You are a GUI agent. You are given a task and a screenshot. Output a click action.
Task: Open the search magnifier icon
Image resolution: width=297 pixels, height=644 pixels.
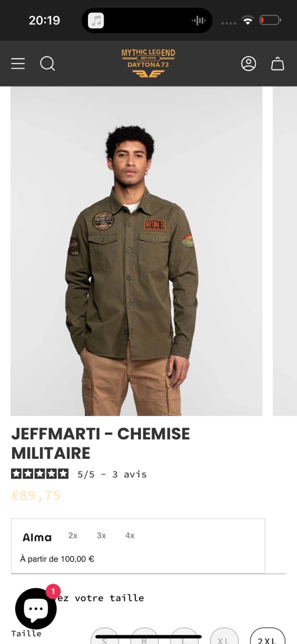47,63
